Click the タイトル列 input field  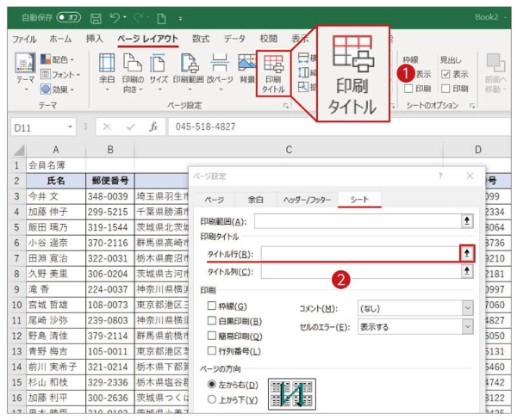point(361,271)
